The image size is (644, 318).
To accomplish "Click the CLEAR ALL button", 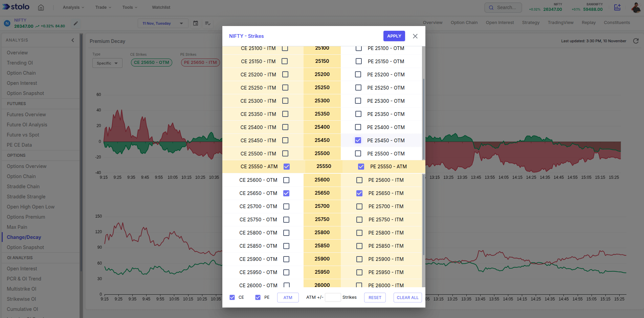I will click(x=407, y=298).
